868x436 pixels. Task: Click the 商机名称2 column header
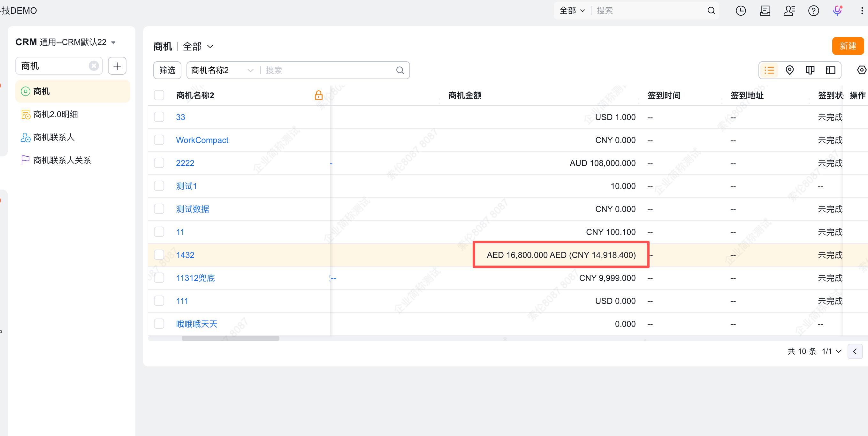point(195,95)
